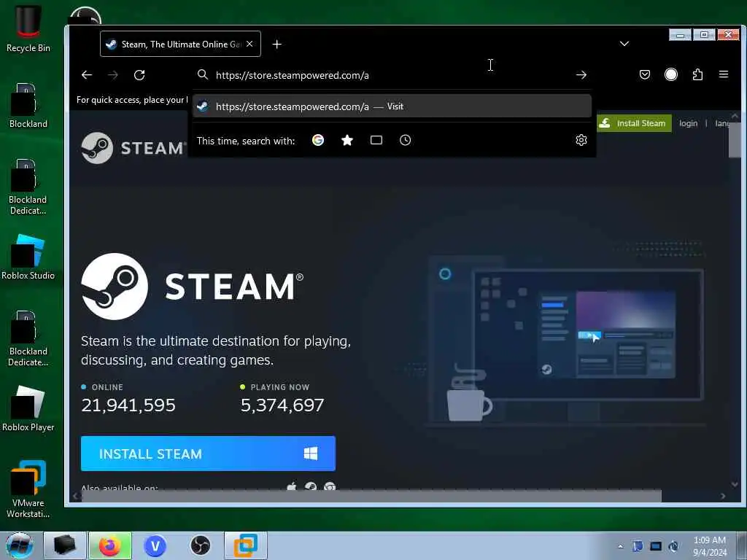Click the horizontal scrollbar in browser
747x560 pixels.
click(371, 496)
